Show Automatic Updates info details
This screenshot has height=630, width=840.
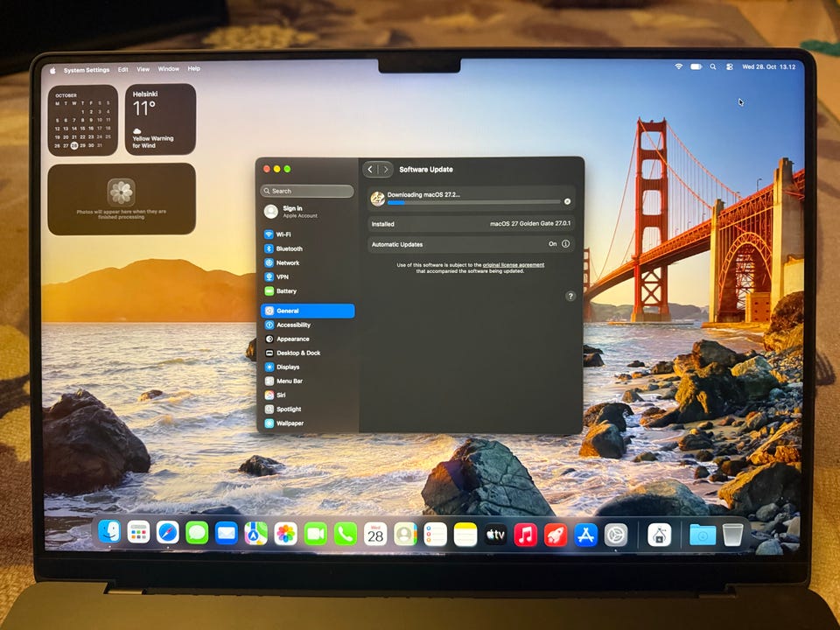coord(565,244)
